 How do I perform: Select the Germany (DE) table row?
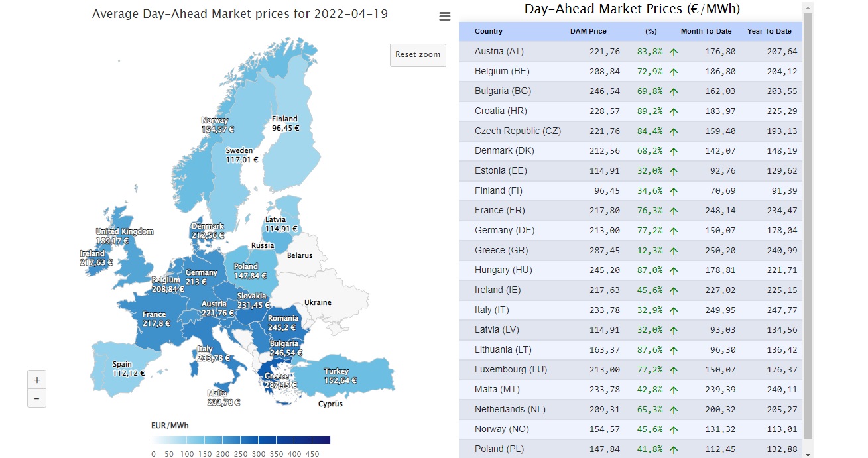tap(631, 231)
